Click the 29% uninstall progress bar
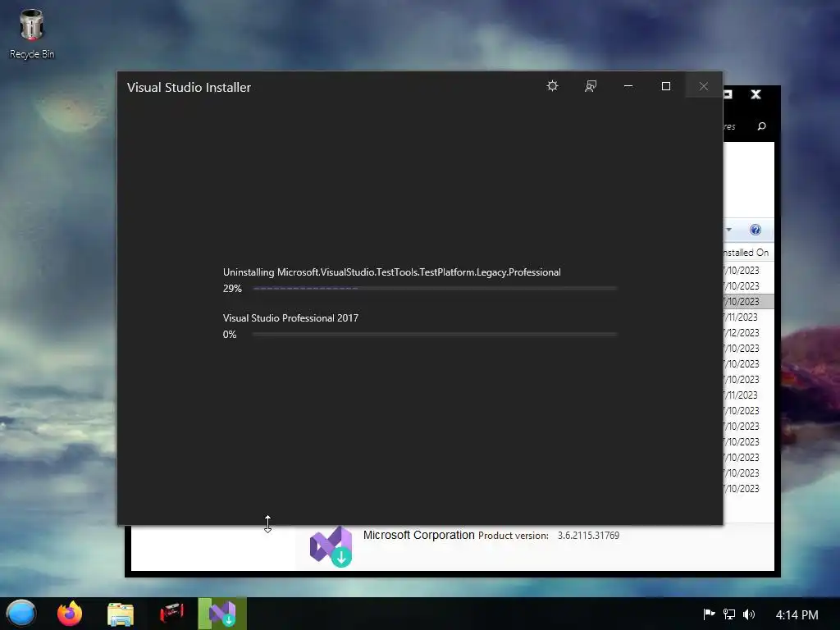This screenshot has height=630, width=840. point(435,288)
